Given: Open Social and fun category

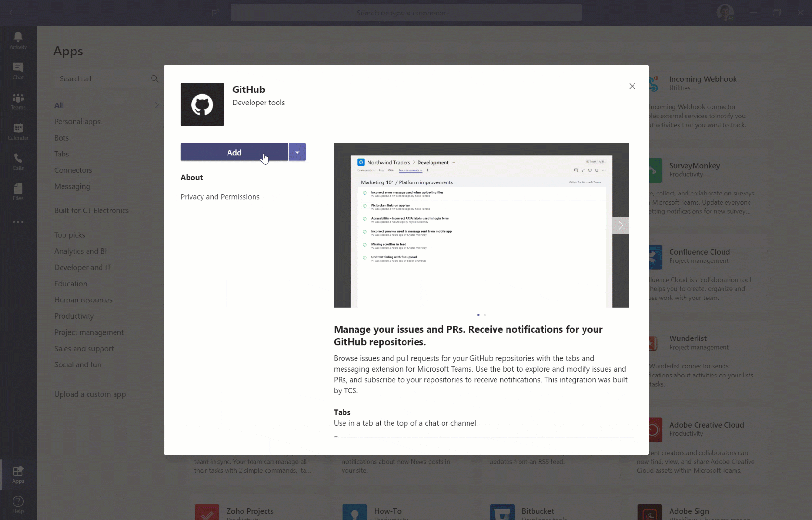Looking at the screenshot, I should [x=78, y=364].
